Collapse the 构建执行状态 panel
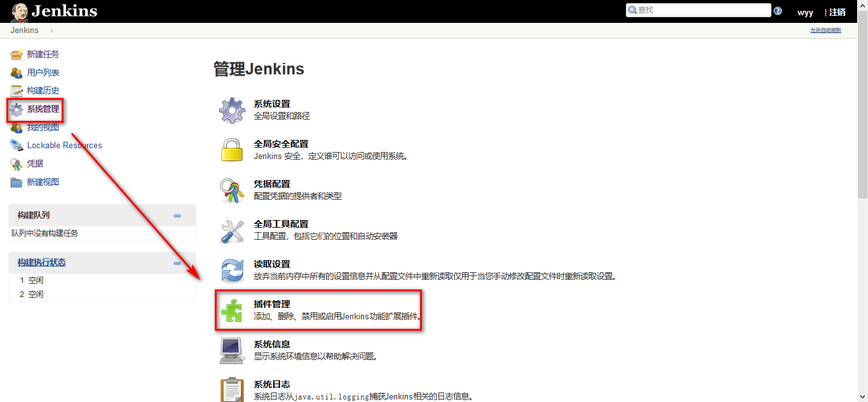This screenshot has width=868, height=402. click(177, 263)
